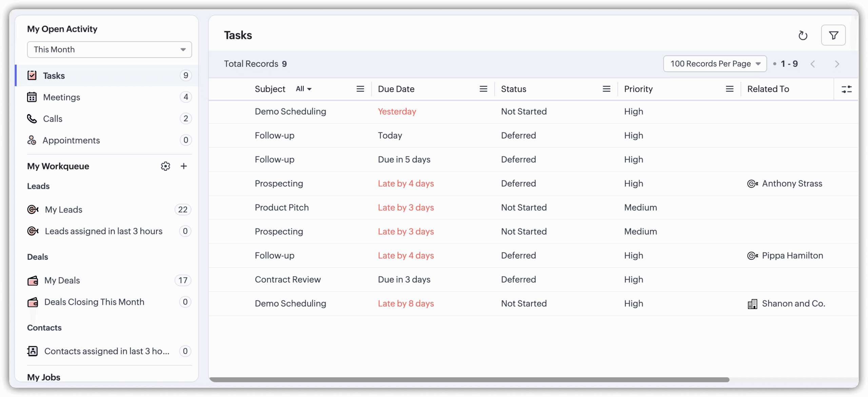Open Anthony Strass related lead record
This screenshot has width=868, height=397.
[792, 183]
